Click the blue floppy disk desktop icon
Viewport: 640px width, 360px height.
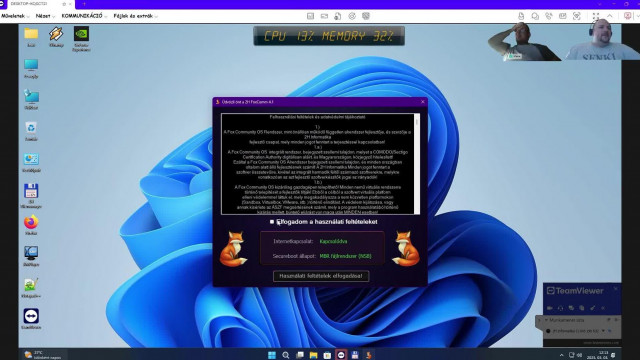(x=31, y=196)
